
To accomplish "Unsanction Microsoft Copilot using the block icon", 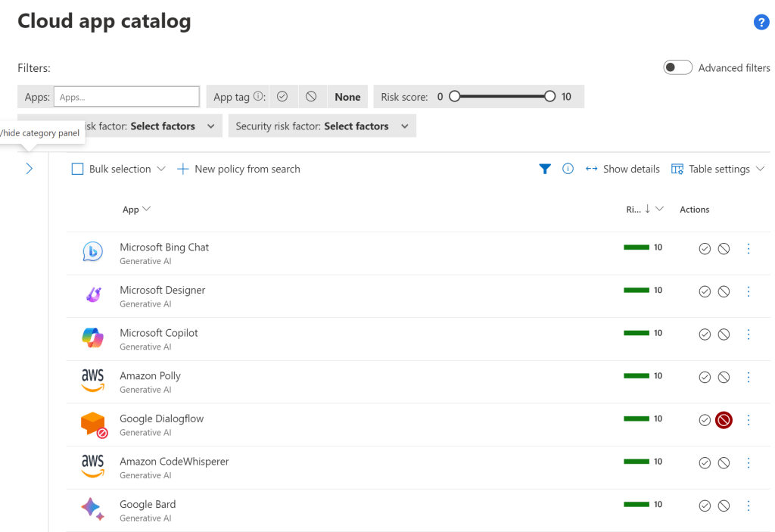I will pyautogui.click(x=724, y=334).
